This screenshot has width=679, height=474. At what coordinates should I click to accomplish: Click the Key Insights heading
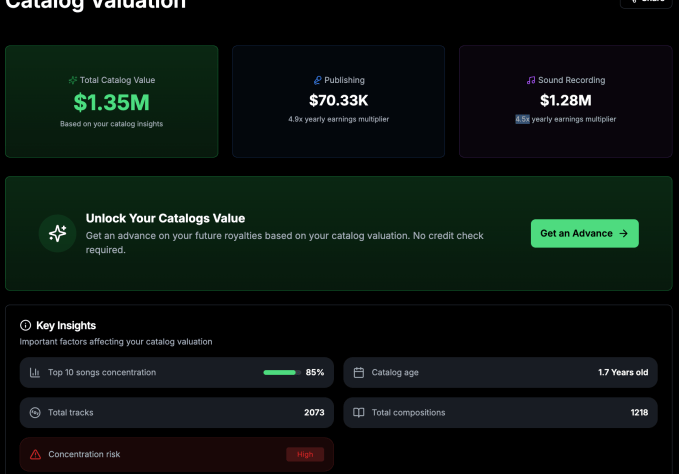pos(66,325)
